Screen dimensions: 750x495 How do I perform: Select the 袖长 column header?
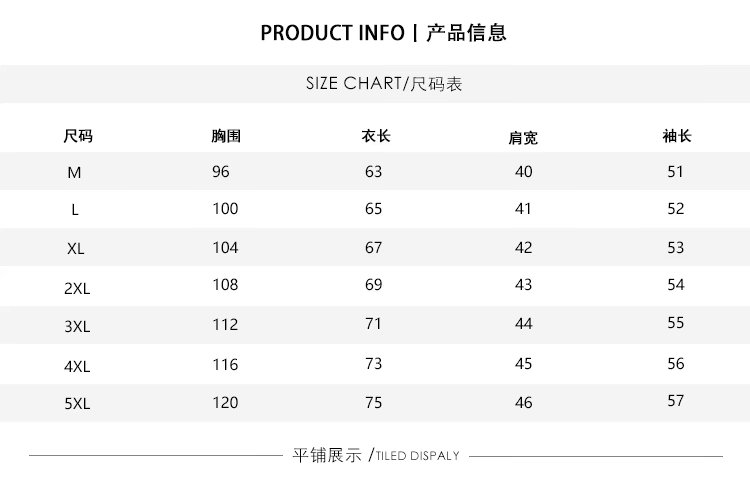pyautogui.click(x=677, y=137)
